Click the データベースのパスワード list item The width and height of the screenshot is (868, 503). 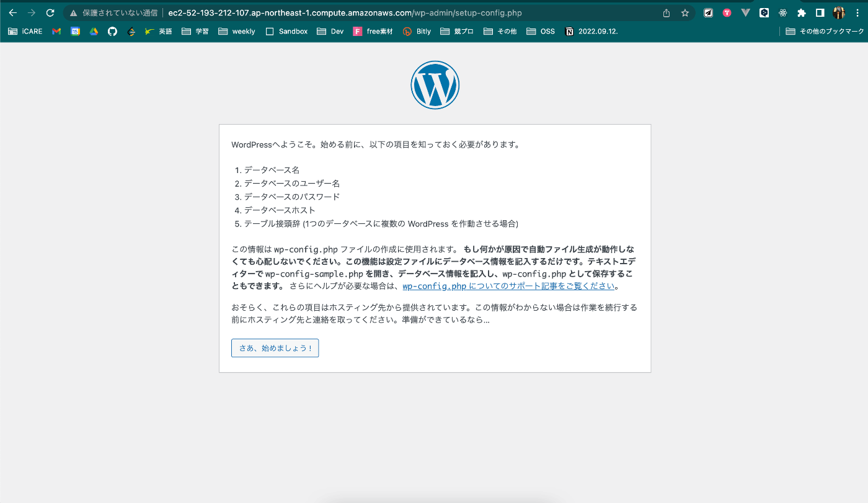pyautogui.click(x=291, y=197)
